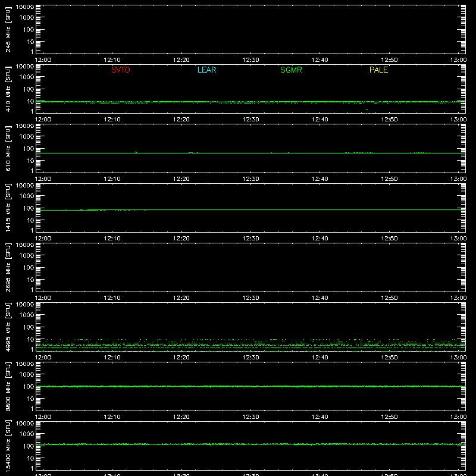This screenshot has height=476, width=476.
Task: Select the 610 MHz [SFU] axis title
Action: (x=8, y=148)
